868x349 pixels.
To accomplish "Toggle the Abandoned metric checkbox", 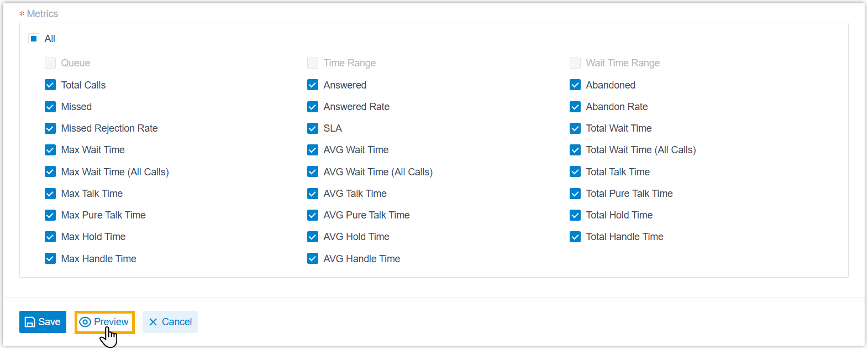I will (x=575, y=85).
